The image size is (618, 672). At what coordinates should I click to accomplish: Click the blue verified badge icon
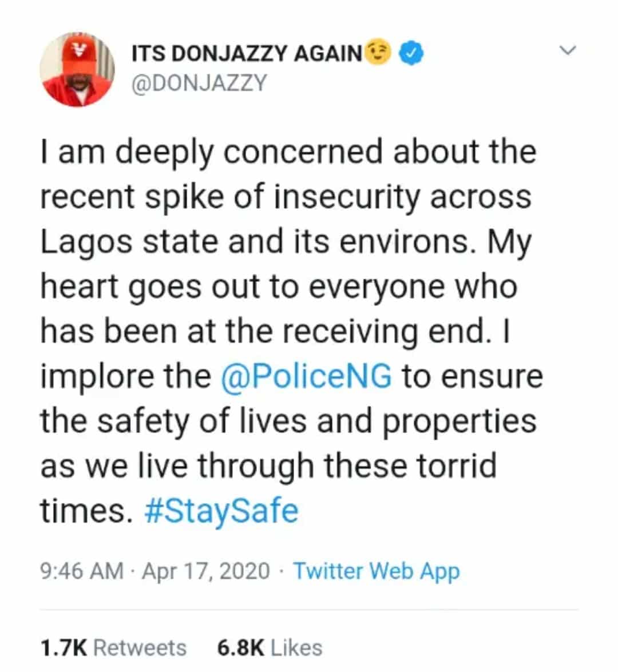(x=411, y=53)
